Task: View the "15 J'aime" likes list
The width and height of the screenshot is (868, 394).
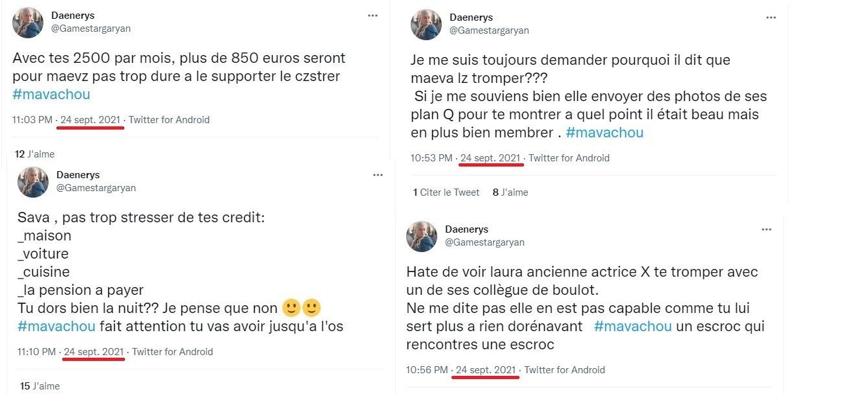Action: [x=40, y=386]
